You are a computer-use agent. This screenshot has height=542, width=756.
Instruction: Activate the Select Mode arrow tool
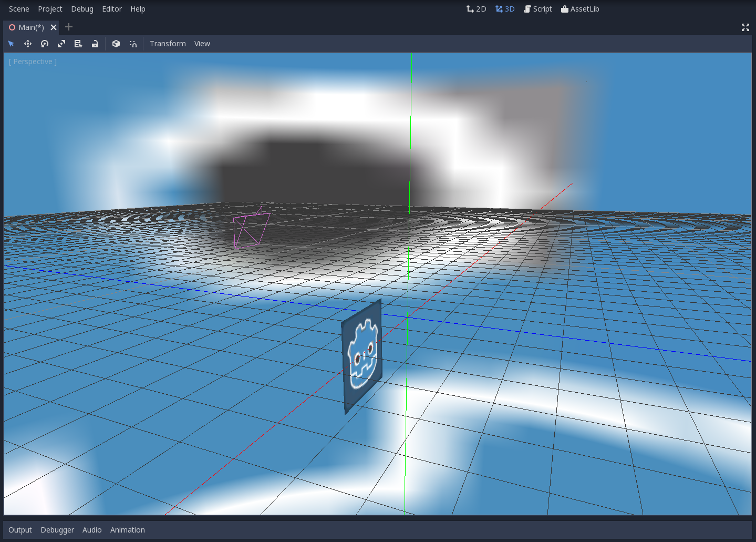[x=11, y=44]
